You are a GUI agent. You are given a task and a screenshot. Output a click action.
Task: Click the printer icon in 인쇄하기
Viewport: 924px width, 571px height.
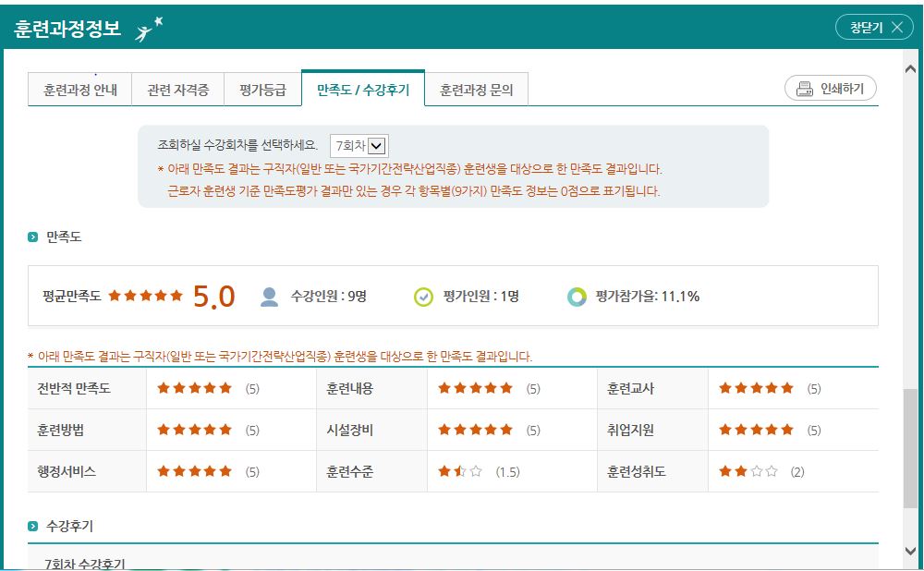tap(804, 89)
